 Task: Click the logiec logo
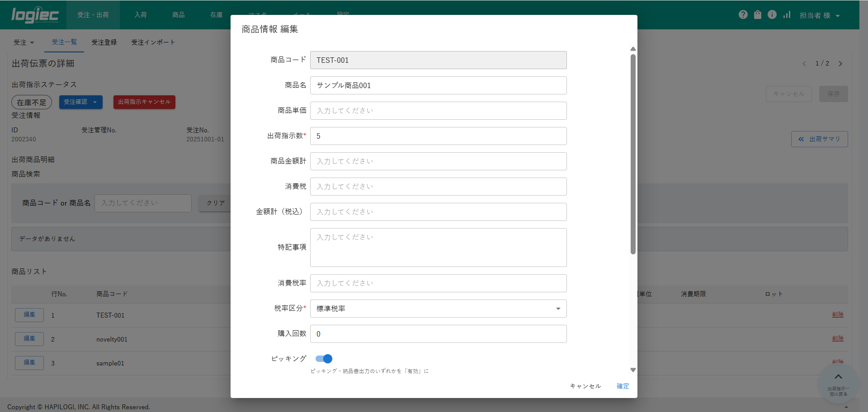click(x=35, y=15)
